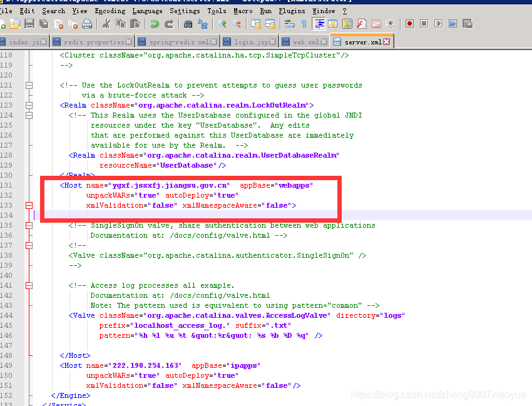532x406 pixels.
Task: Open the Function List icon
Action: click(x=362, y=24)
